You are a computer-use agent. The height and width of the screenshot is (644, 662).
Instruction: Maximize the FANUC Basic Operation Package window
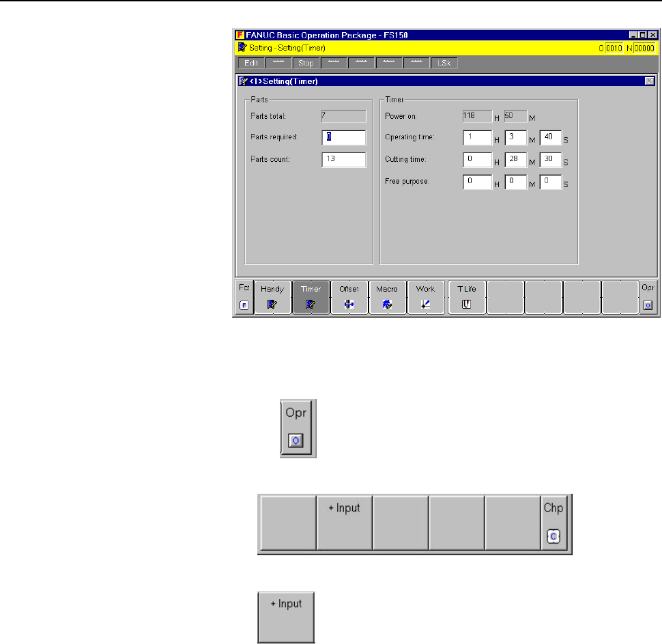coord(643,35)
